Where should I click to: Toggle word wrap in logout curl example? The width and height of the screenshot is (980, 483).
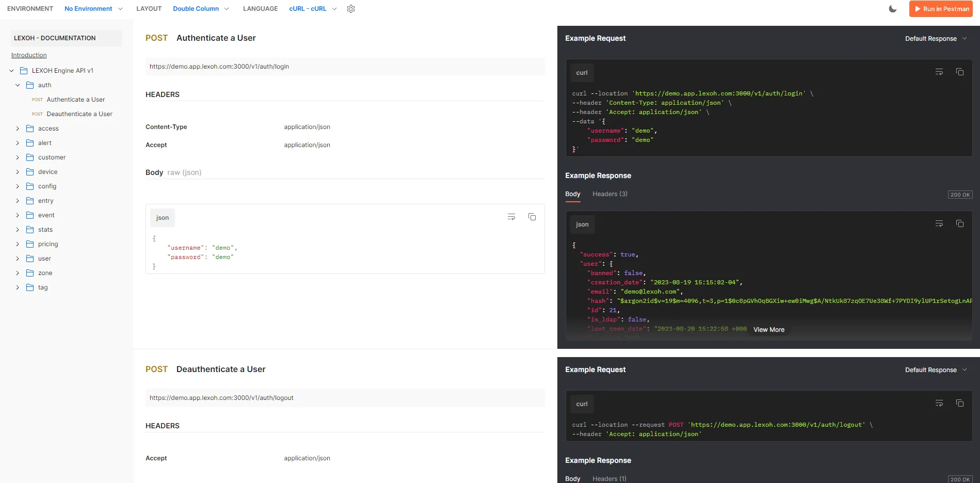tap(939, 404)
